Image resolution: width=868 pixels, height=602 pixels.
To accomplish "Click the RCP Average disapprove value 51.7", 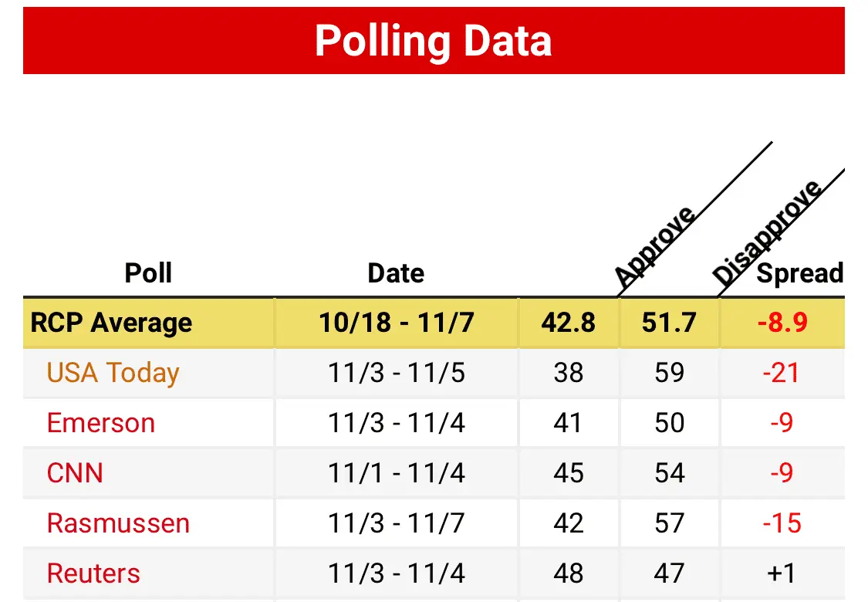I will click(x=669, y=323).
